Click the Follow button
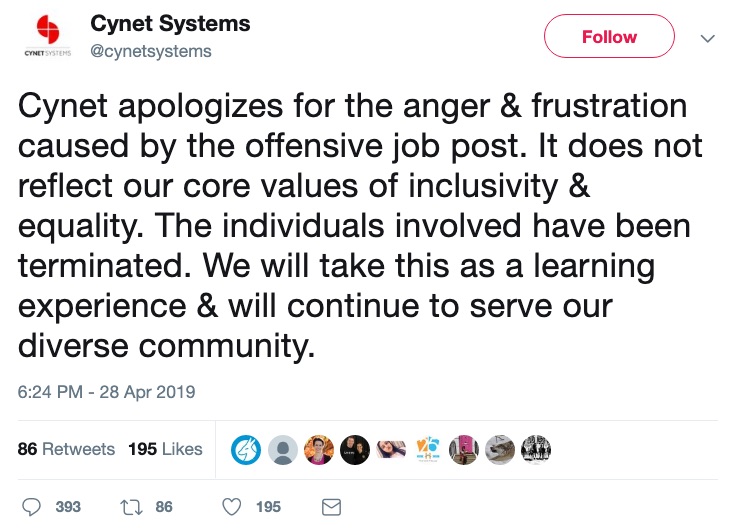The width and height of the screenshot is (732, 528). 609,36
